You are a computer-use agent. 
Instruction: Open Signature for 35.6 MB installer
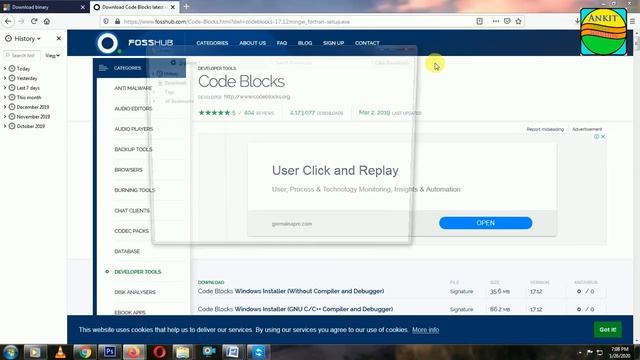461,291
